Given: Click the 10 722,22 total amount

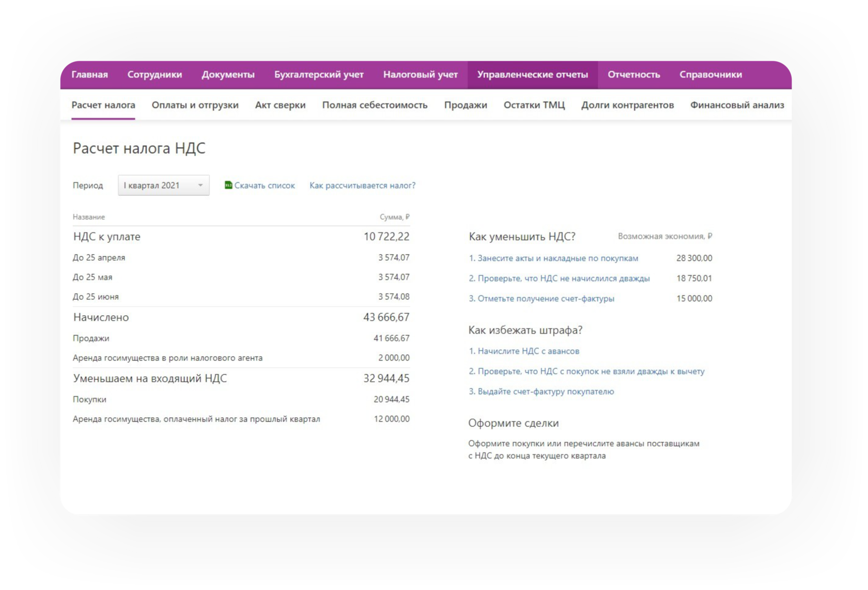Looking at the screenshot, I should coord(386,237).
